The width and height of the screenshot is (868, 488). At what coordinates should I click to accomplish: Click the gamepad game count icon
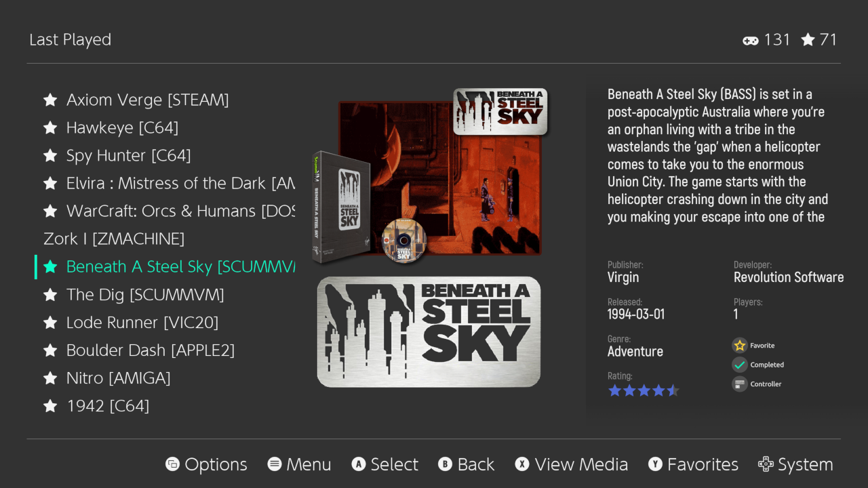tap(750, 41)
